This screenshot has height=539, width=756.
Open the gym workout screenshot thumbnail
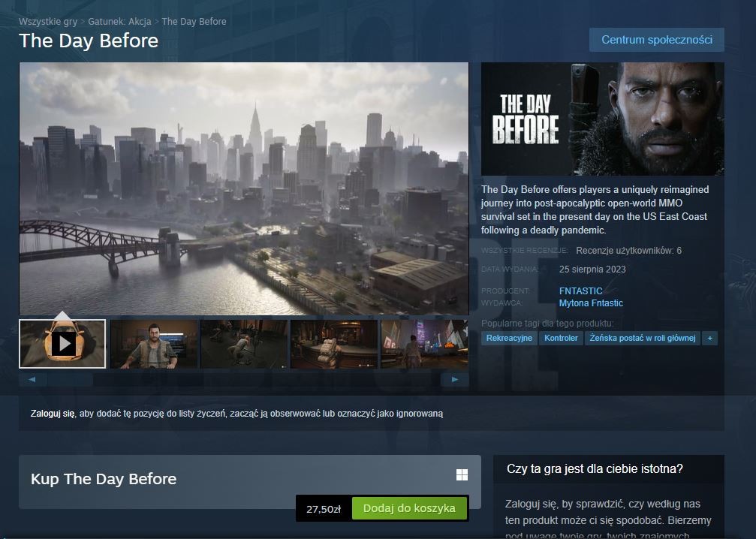[x=244, y=344]
